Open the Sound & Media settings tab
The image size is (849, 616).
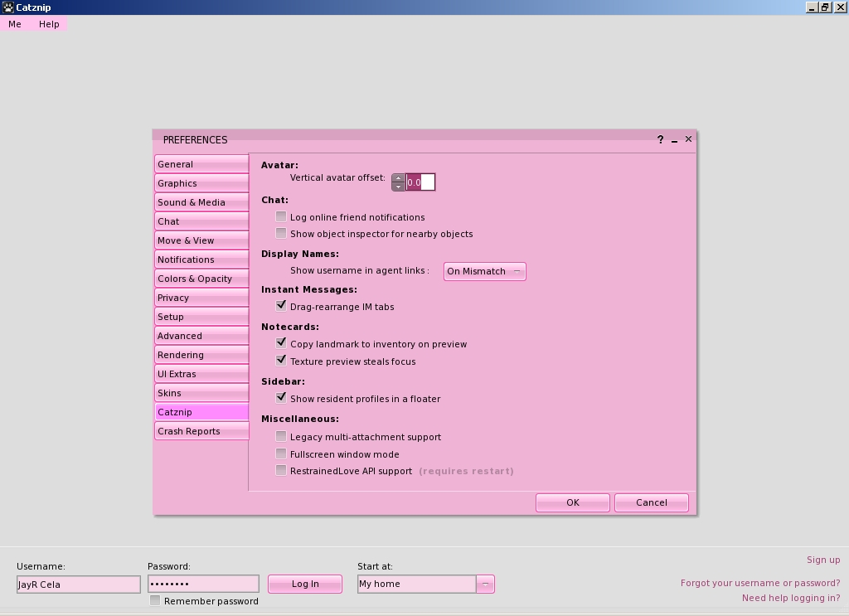(x=201, y=201)
